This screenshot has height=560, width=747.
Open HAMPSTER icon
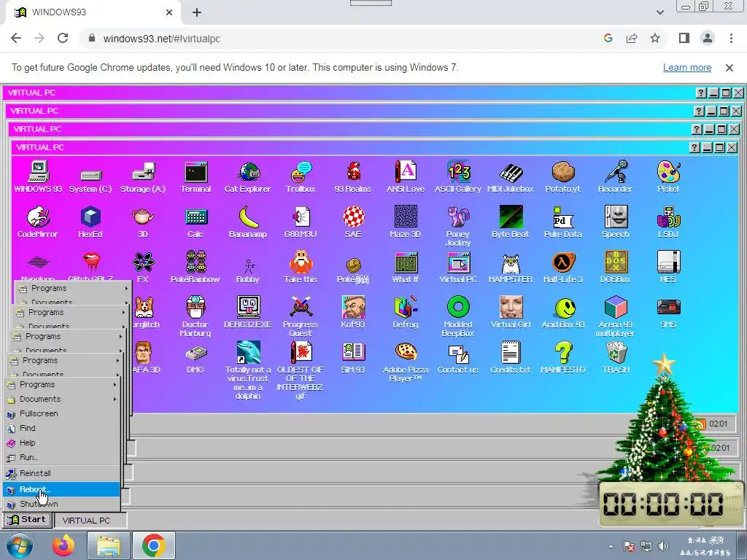pos(511,267)
